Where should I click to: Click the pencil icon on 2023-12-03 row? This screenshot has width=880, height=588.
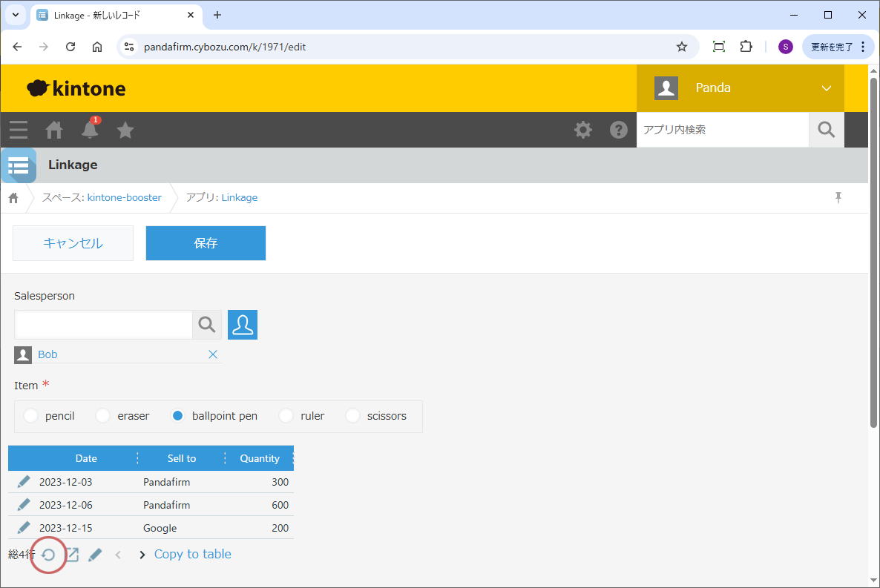tap(24, 482)
